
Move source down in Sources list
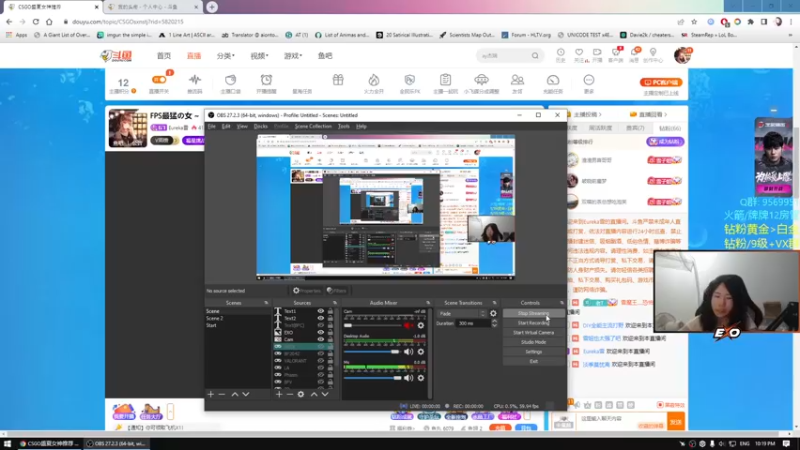pyautogui.click(x=325, y=394)
